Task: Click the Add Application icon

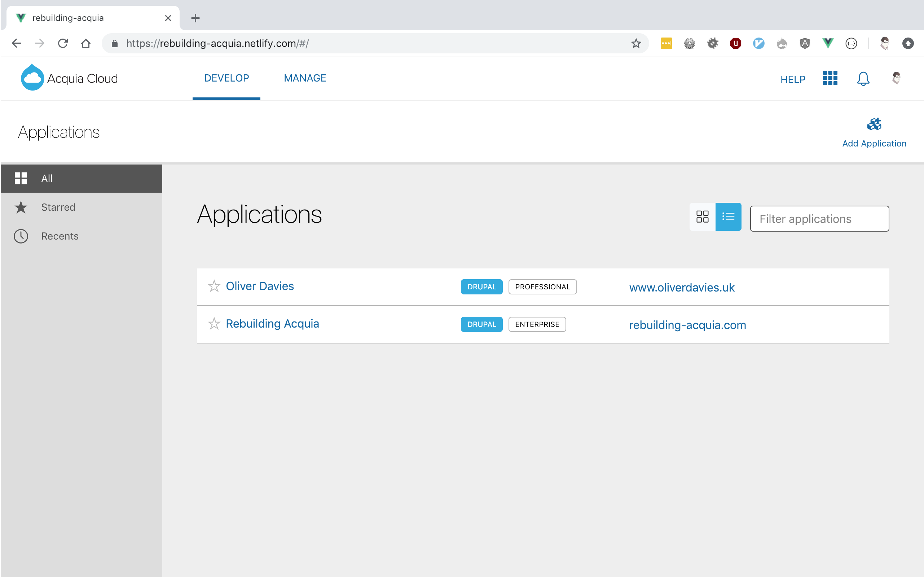Action: pos(874,124)
